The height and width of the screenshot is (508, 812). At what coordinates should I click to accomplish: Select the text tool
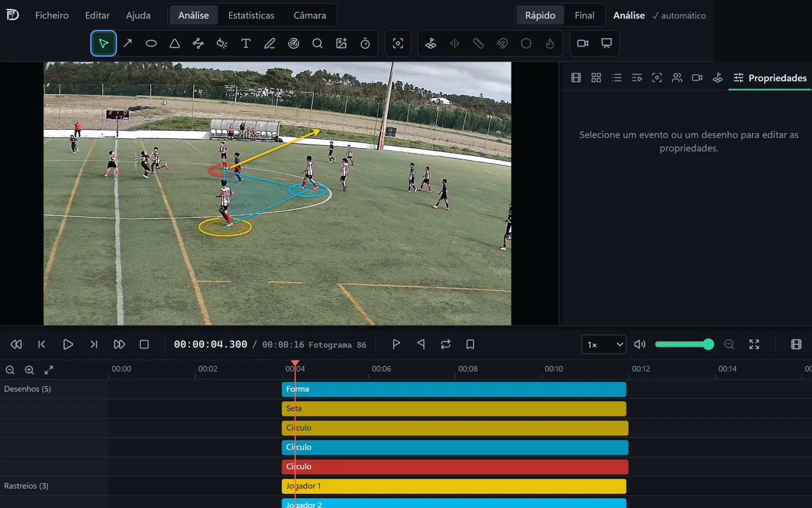[x=246, y=43]
